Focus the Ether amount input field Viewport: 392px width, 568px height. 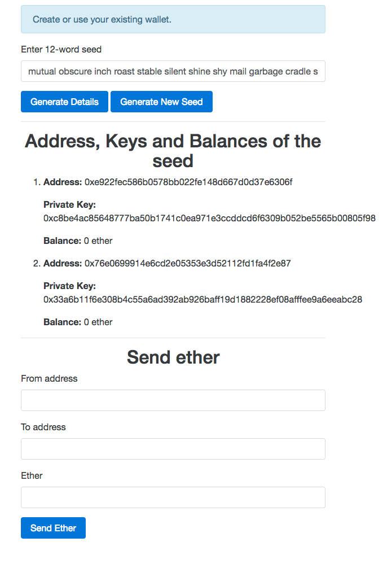pos(173,497)
